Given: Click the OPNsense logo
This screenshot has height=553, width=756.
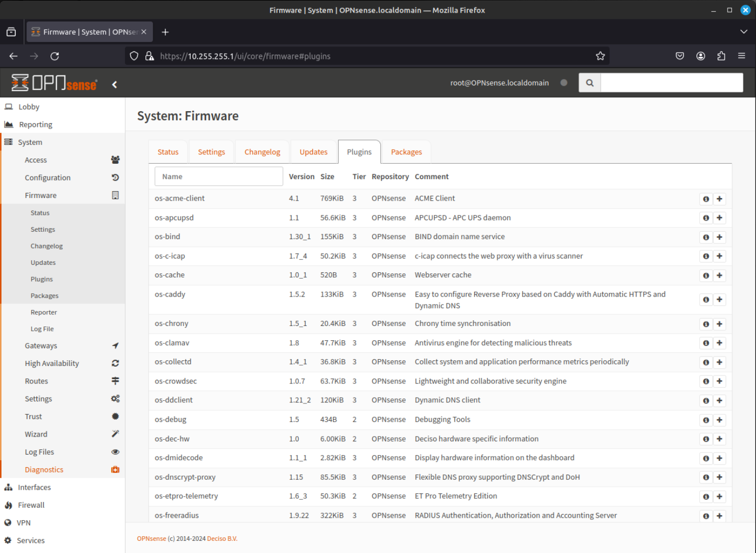Looking at the screenshot, I should pyautogui.click(x=54, y=83).
